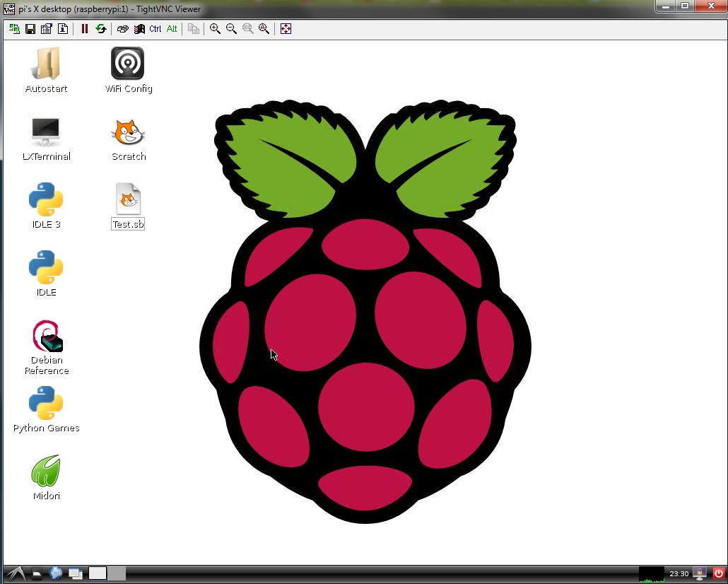This screenshot has height=584, width=728.
Task: Click the Save connection floppy icon
Action: [x=30, y=29]
